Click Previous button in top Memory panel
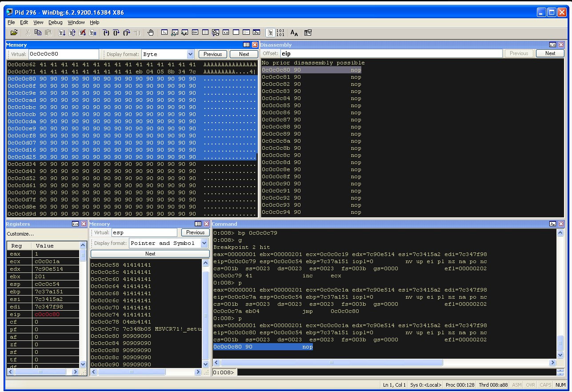 213,54
